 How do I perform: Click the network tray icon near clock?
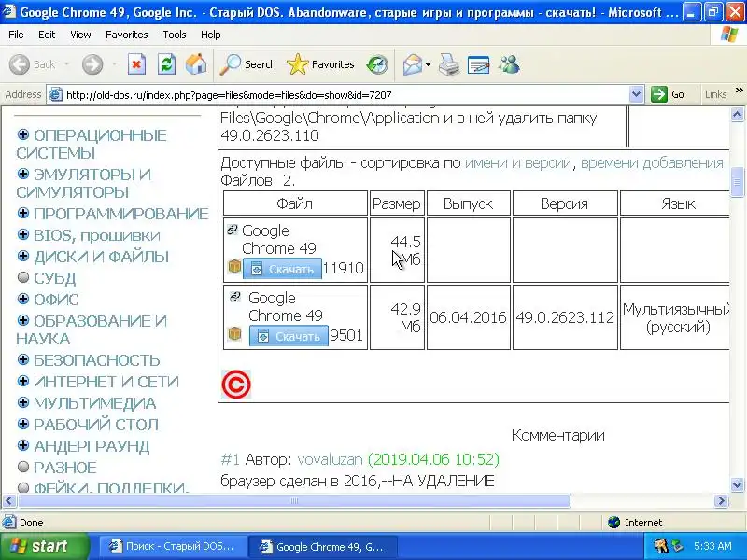[677, 546]
